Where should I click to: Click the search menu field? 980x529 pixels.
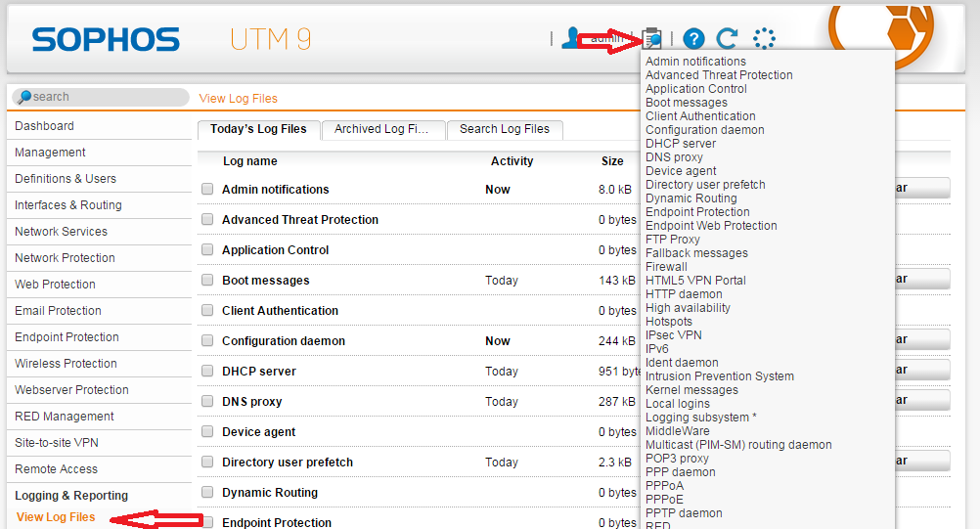coord(100,97)
